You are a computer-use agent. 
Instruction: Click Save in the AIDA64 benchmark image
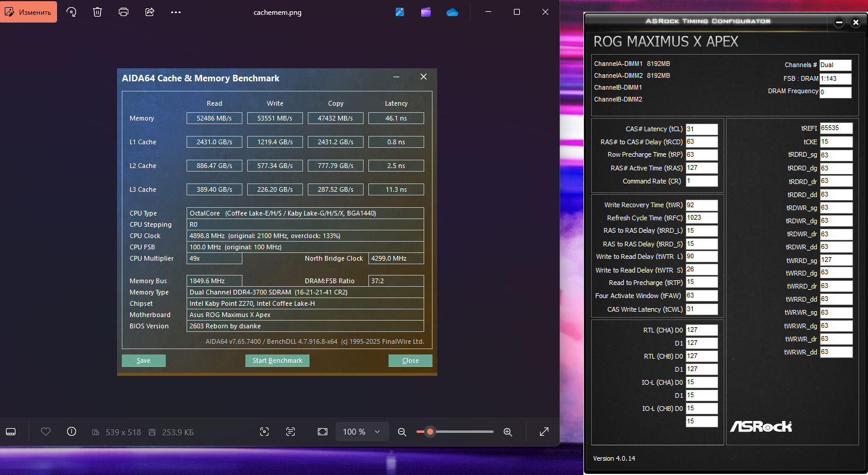tap(144, 360)
